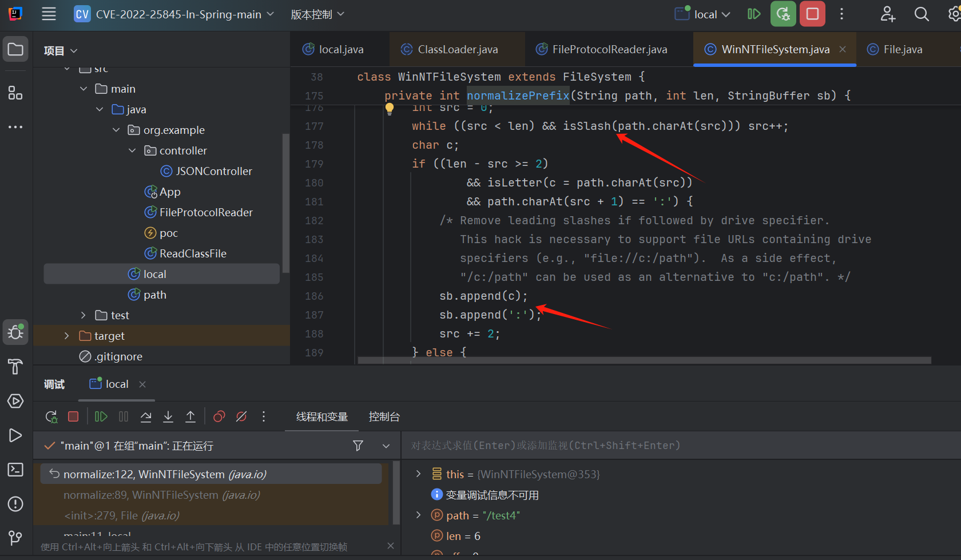Open the Git tool window icon
This screenshot has width=961, height=560.
pyautogui.click(x=15, y=538)
